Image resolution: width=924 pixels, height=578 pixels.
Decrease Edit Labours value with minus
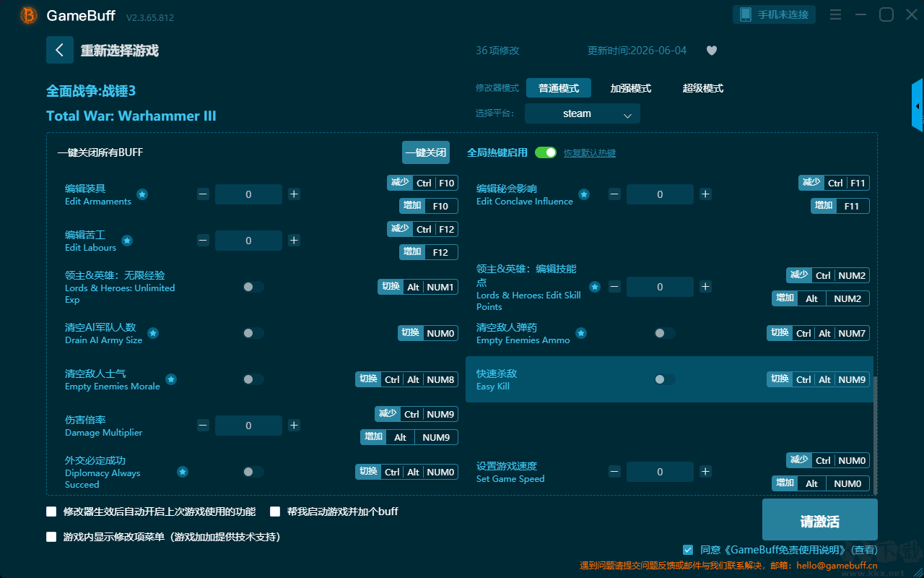pos(203,241)
